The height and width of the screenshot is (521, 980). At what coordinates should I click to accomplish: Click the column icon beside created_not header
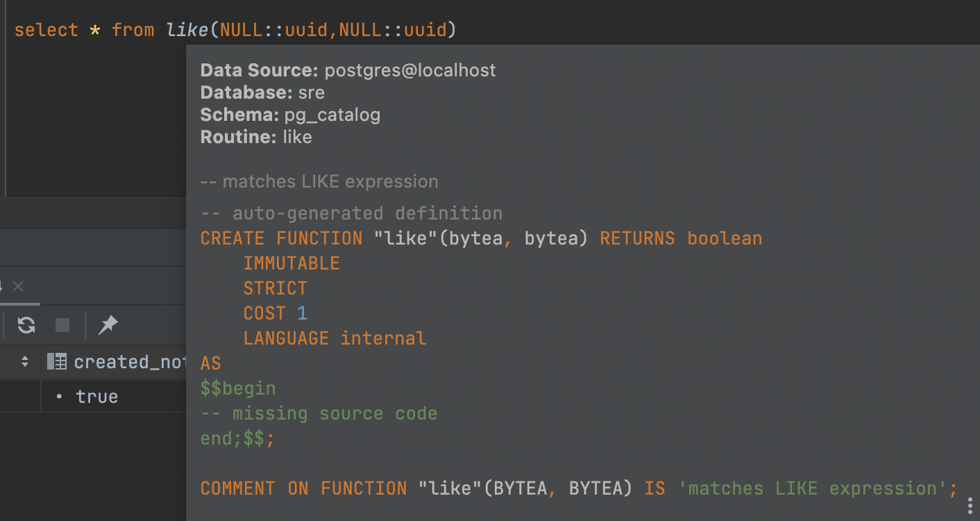point(57,361)
